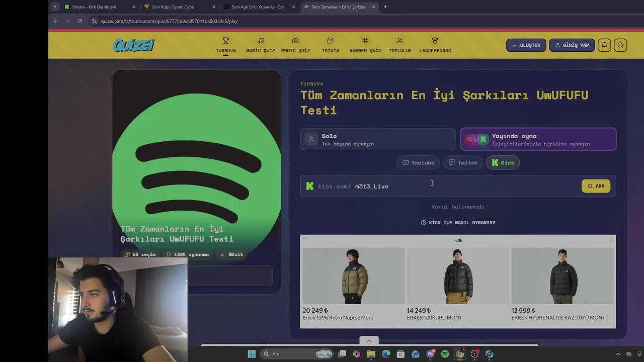Image resolution: width=644 pixels, height=362 pixels.
Task: Expand the bottom panel chevron
Action: tap(369, 341)
